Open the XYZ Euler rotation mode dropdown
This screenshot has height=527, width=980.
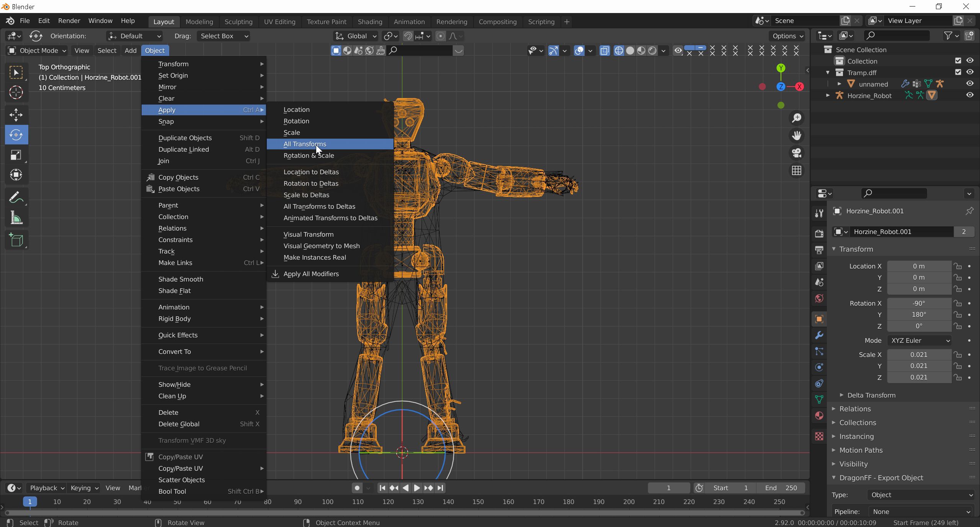point(920,340)
